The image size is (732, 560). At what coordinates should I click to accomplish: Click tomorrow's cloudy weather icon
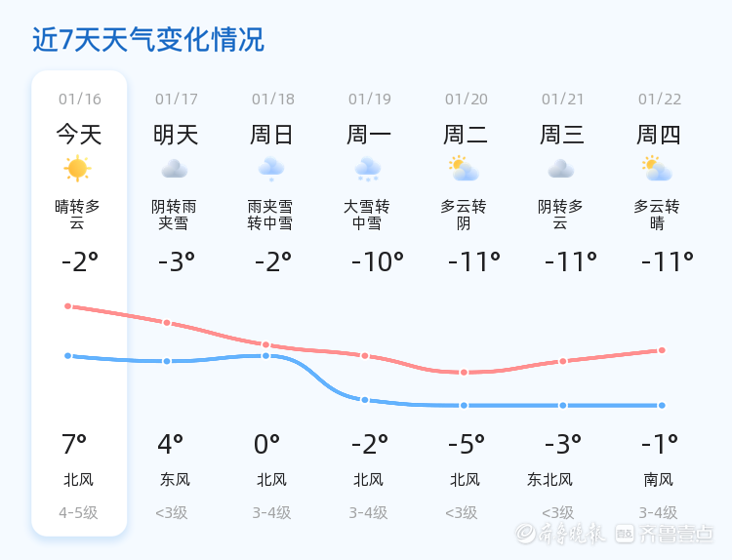coord(175,169)
